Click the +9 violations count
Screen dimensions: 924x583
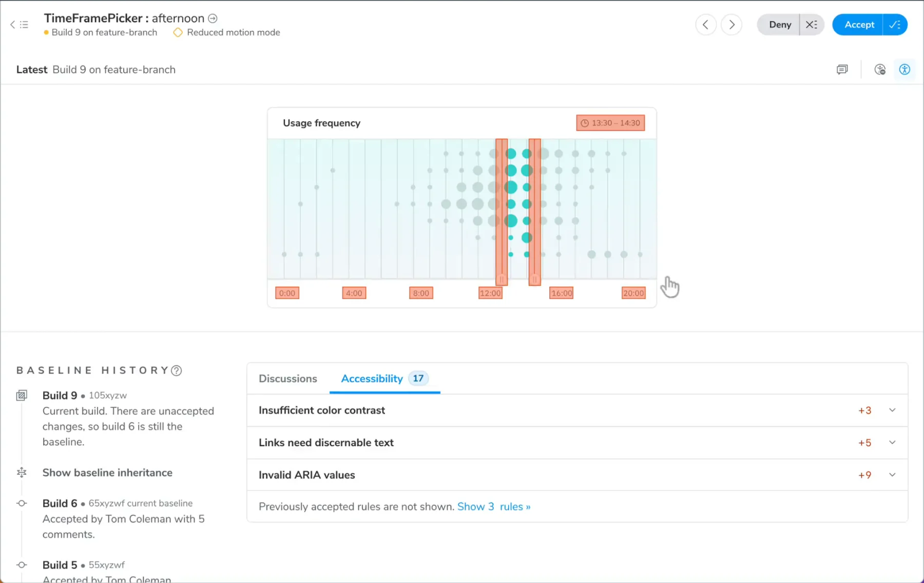tap(865, 475)
